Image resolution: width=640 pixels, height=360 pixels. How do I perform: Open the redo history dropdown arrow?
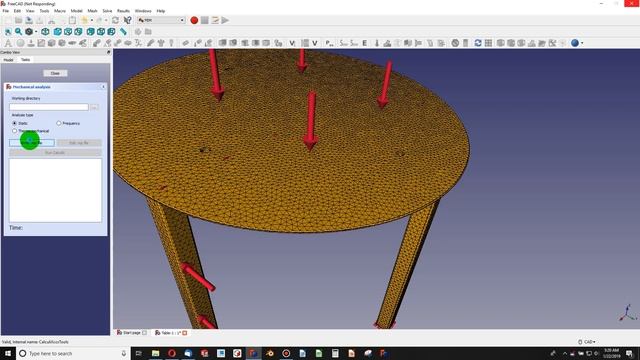point(106,20)
